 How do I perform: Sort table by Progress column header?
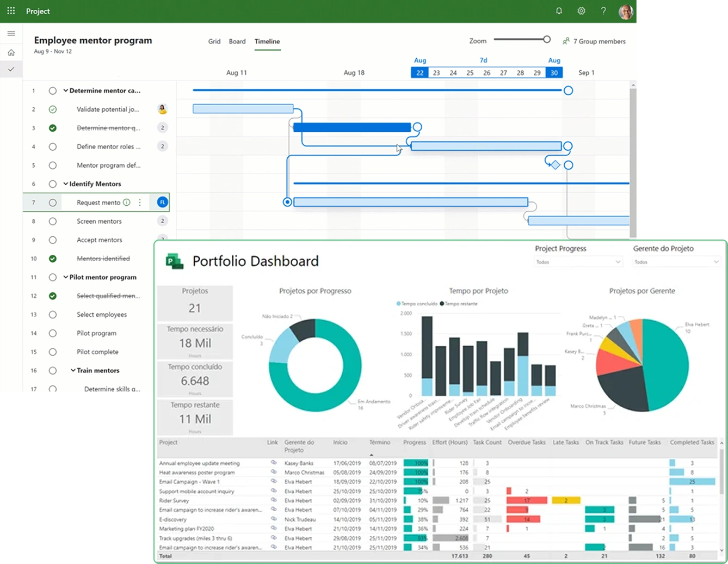point(415,443)
